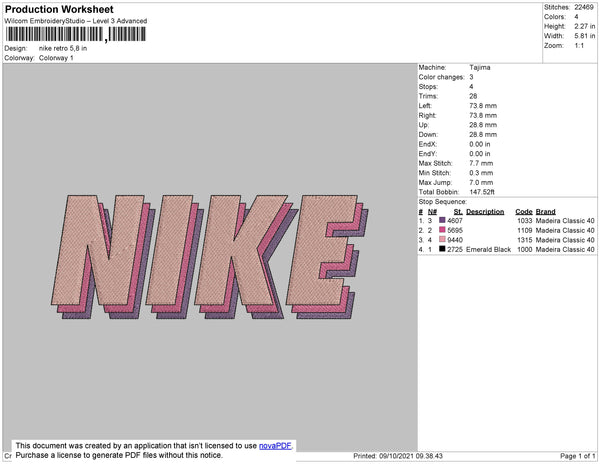Click thread code '1033' in the stop sequence
The width and height of the screenshot is (600, 464).
(525, 221)
